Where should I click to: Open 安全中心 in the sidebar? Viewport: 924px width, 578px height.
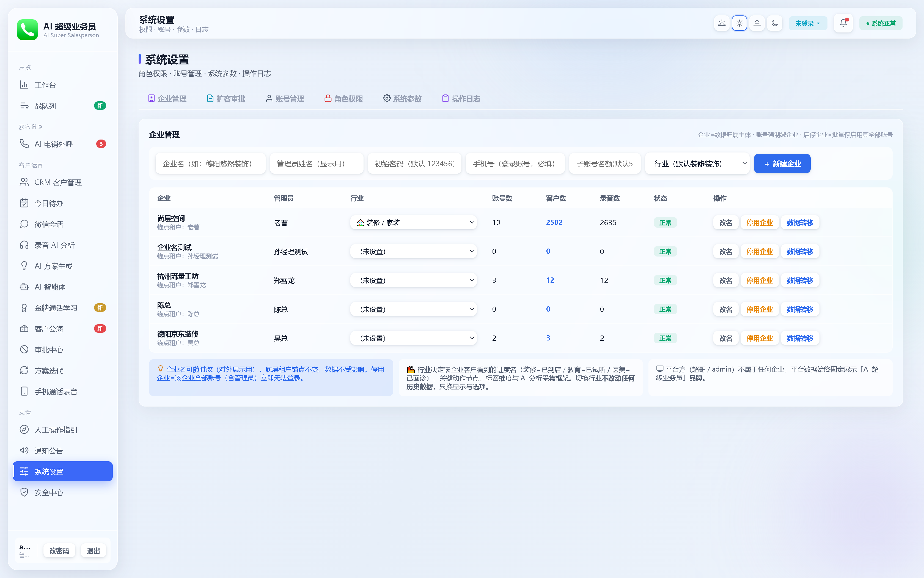pos(63,493)
